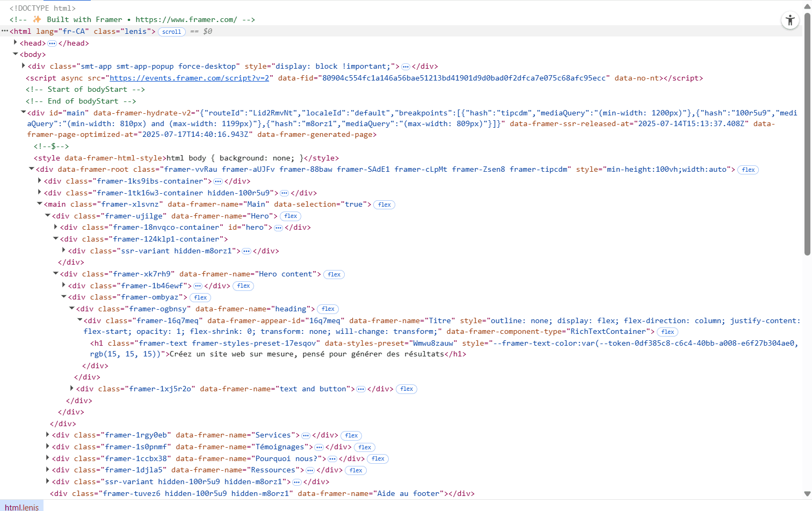Screen dimensions: 812x511
Task: Click ellipsis badge in framer-1xj5r2o row
Action: [x=361, y=389]
